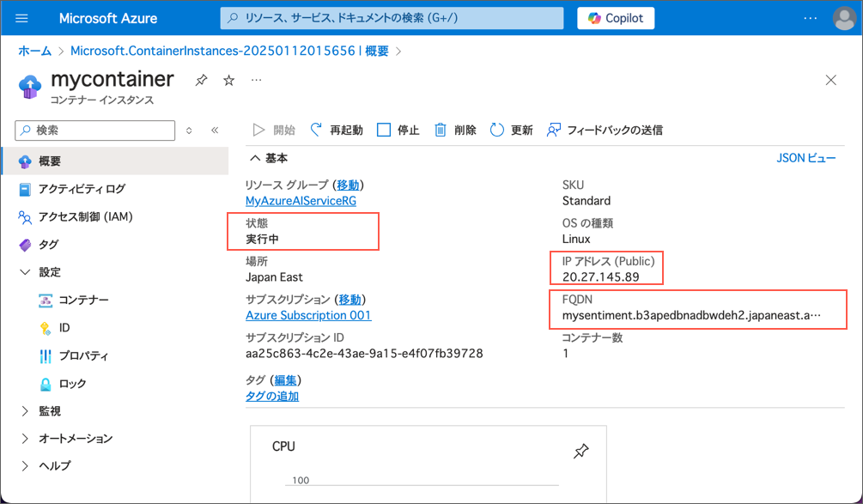Open Azure Subscription 001 link

point(308,316)
